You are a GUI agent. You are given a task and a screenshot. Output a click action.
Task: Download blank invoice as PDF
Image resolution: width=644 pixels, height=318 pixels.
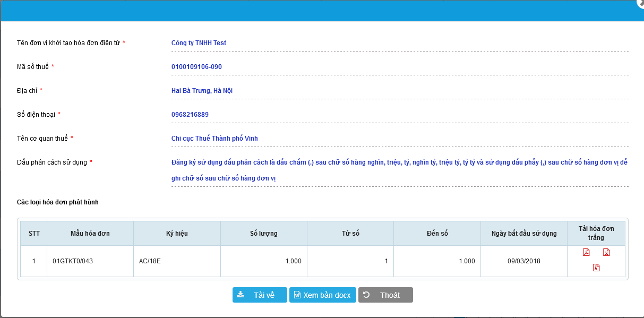point(586,252)
